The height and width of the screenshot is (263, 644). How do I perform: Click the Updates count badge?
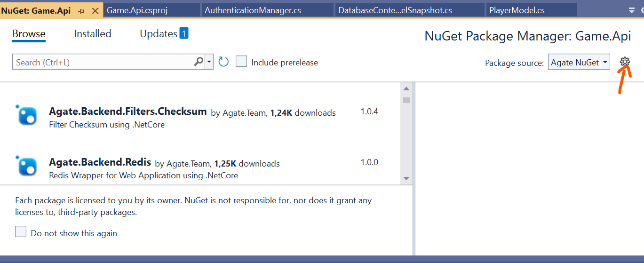184,33
